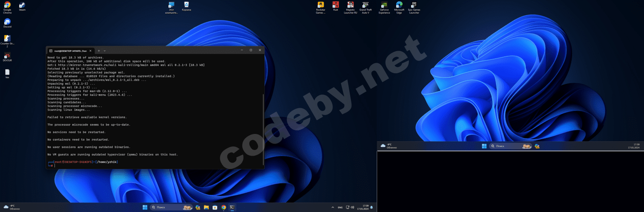Click the terminal prompt /home/yzhik
Viewport: 644px width, 212px height.
pyautogui.click(x=107, y=162)
